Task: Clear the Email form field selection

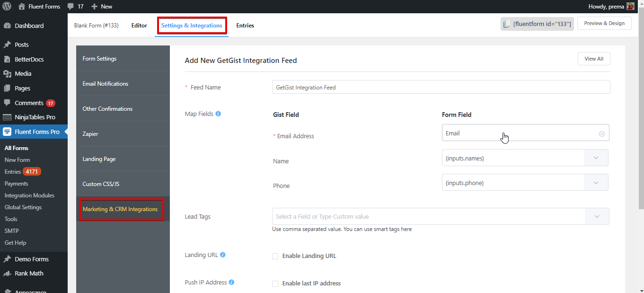Action: coord(602,133)
